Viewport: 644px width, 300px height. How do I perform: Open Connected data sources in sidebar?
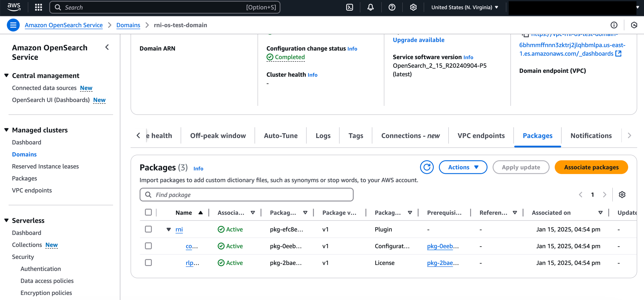[44, 88]
